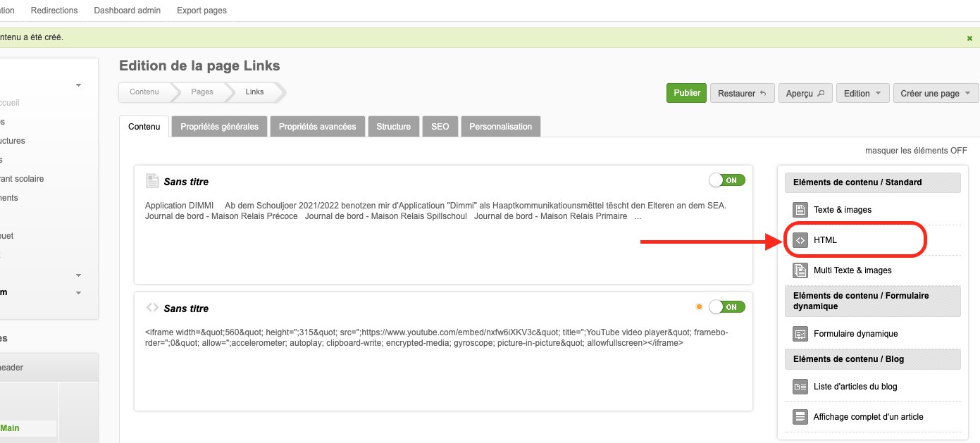Click the Application DIMMI text content
Image resolution: width=980 pixels, height=443 pixels.
pos(435,211)
